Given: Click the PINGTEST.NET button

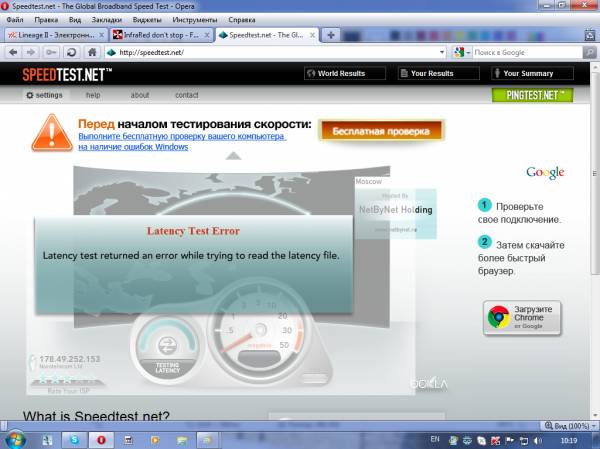Looking at the screenshot, I should [532, 95].
